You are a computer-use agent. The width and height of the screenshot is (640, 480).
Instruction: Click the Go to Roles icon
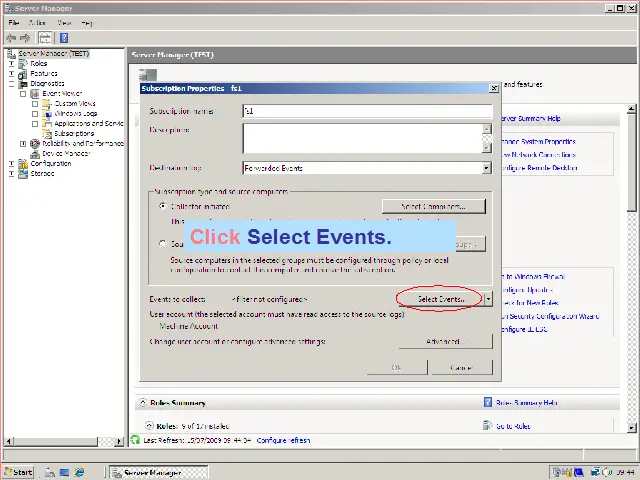point(488,425)
